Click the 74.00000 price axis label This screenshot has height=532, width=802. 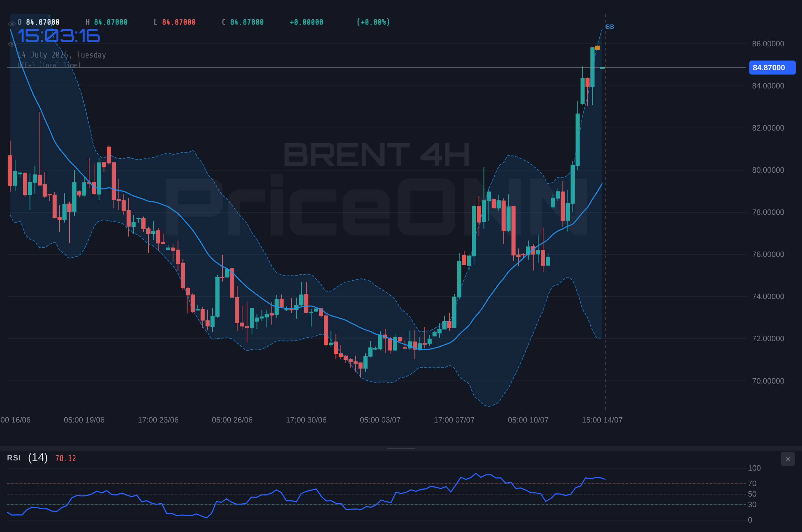[x=768, y=297]
